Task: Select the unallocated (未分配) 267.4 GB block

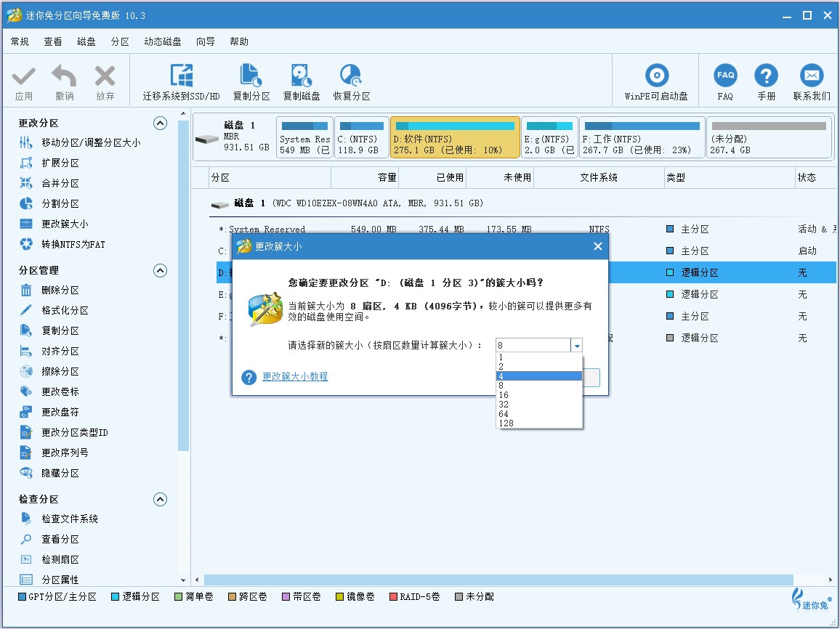Action: pos(770,137)
